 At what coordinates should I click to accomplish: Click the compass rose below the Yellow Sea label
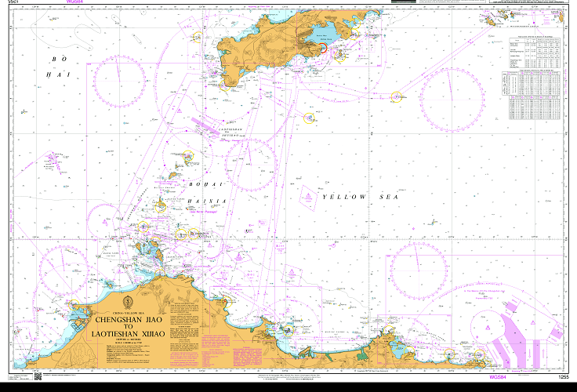pyautogui.click(x=421, y=267)
